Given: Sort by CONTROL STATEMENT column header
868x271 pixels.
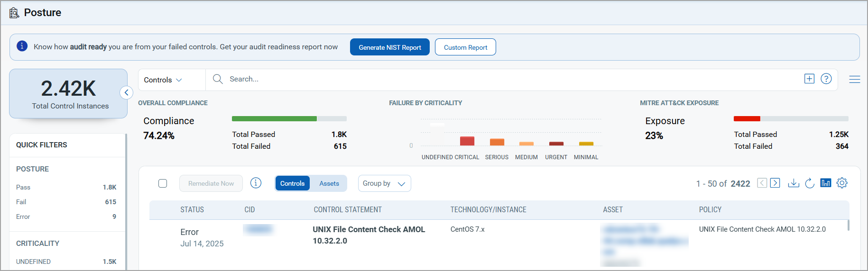Looking at the screenshot, I should coord(348,209).
